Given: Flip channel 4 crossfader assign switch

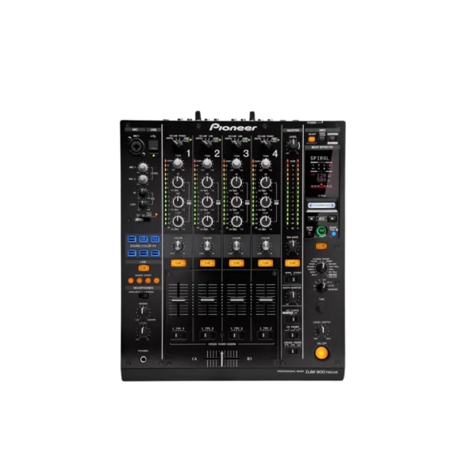Looking at the screenshot, I should tap(265, 335).
